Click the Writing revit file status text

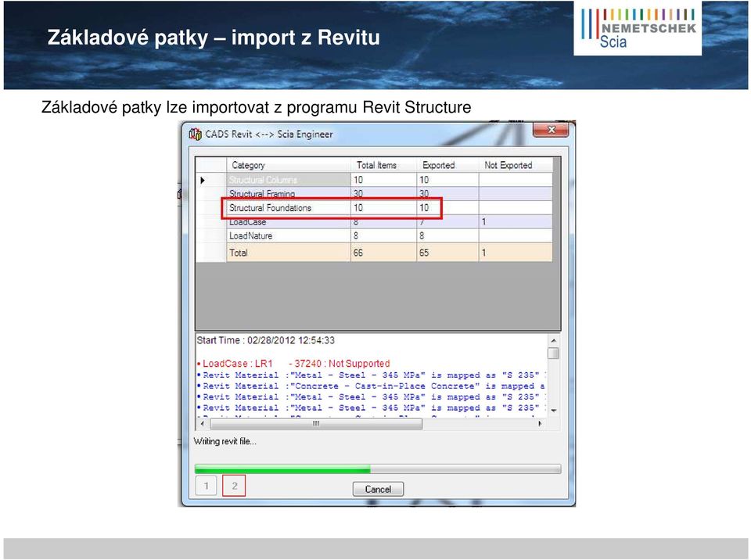pos(225,441)
